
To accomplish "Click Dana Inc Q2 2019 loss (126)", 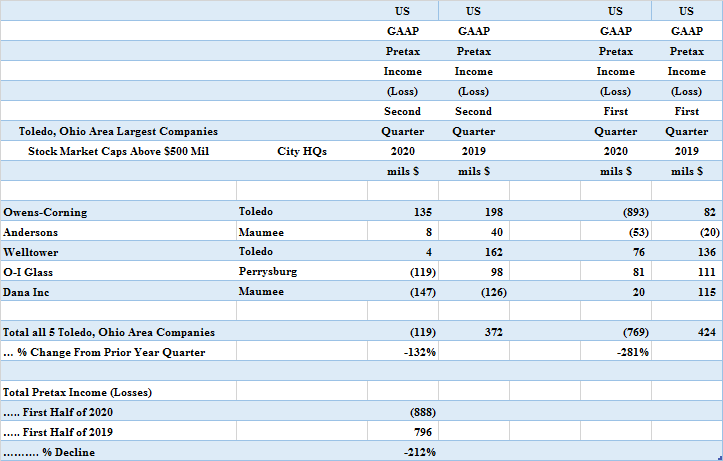I will (493, 292).
